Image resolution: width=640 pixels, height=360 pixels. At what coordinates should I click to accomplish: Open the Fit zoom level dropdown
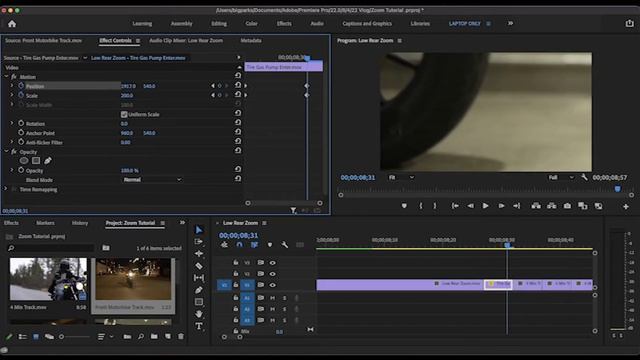click(401, 177)
